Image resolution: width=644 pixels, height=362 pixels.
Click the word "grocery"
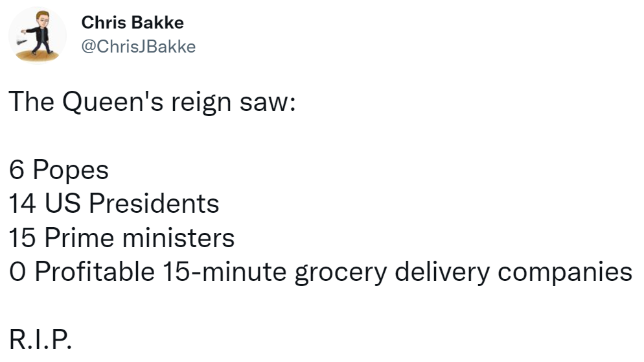click(341, 273)
